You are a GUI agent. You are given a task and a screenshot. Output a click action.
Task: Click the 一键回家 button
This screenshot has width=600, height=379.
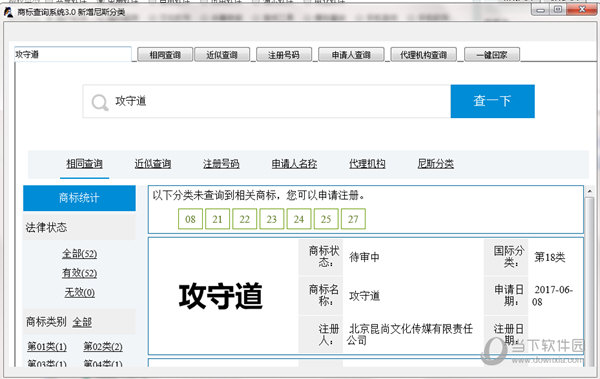coord(492,55)
